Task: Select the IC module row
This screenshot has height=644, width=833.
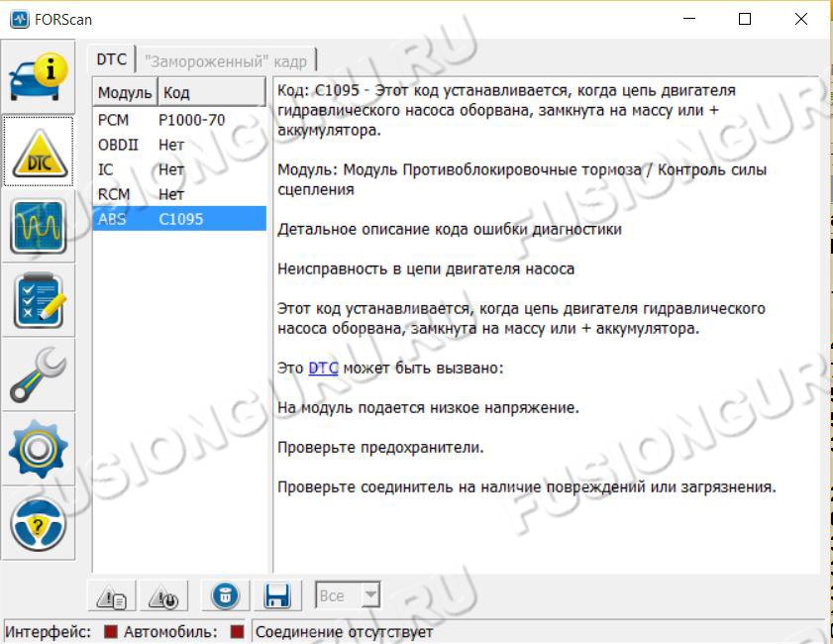Action: (x=179, y=169)
